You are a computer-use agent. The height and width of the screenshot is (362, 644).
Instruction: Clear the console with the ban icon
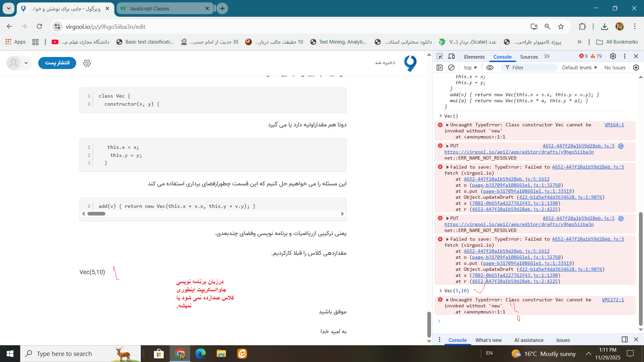[x=451, y=68]
